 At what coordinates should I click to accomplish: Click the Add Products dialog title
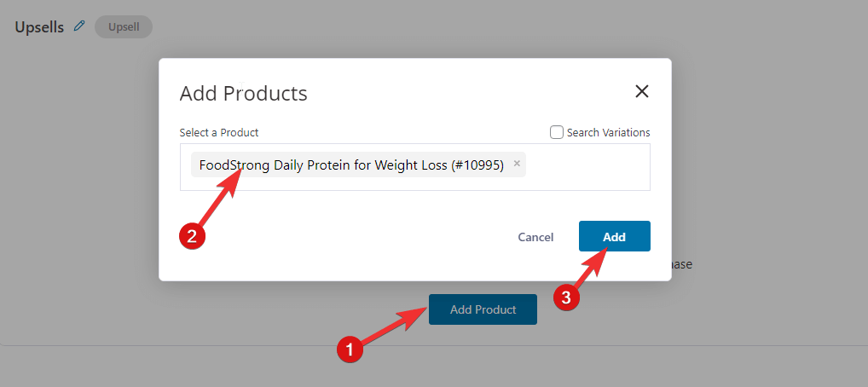[244, 93]
